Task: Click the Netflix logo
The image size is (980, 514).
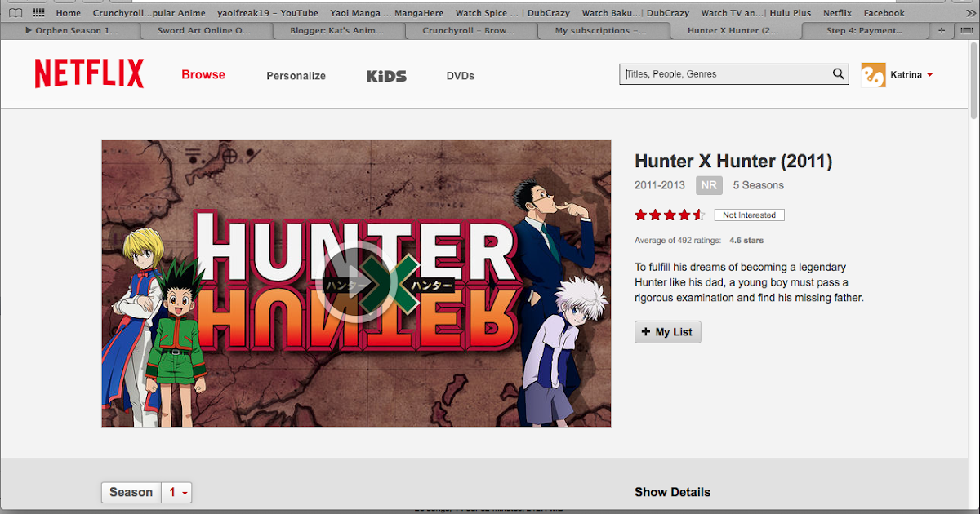Action: tap(89, 74)
